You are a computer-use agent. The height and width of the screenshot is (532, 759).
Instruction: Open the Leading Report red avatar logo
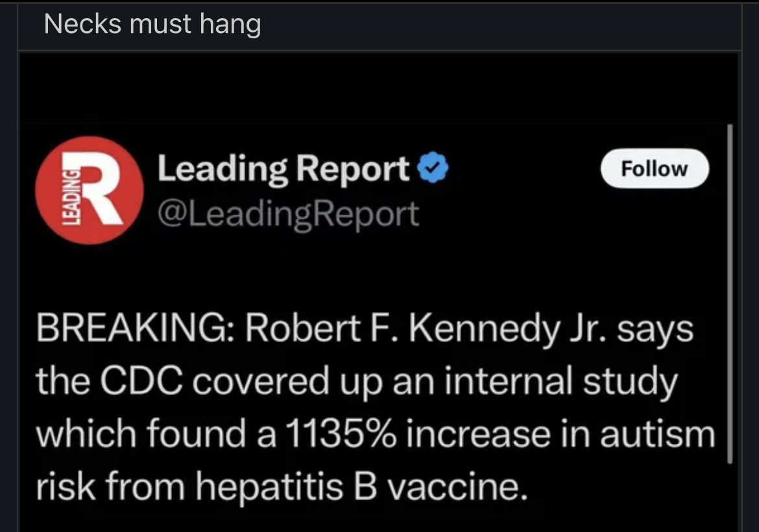coord(89,190)
